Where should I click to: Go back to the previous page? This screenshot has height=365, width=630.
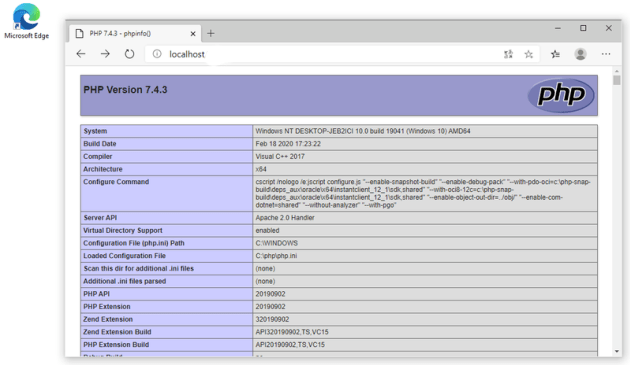(x=81, y=54)
